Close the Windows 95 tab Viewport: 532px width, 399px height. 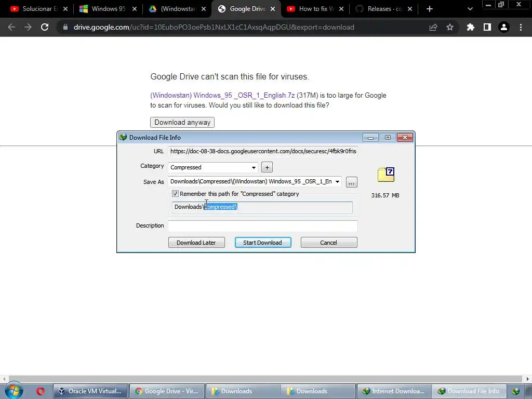(135, 9)
